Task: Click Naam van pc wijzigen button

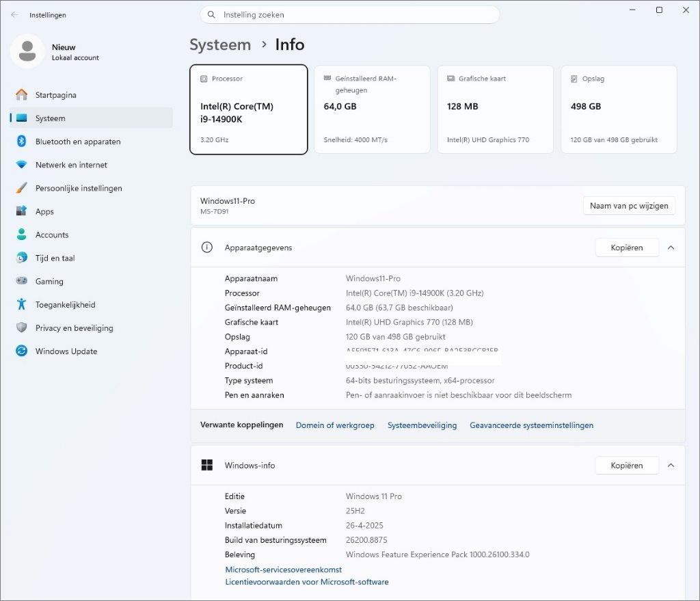Action: point(629,205)
